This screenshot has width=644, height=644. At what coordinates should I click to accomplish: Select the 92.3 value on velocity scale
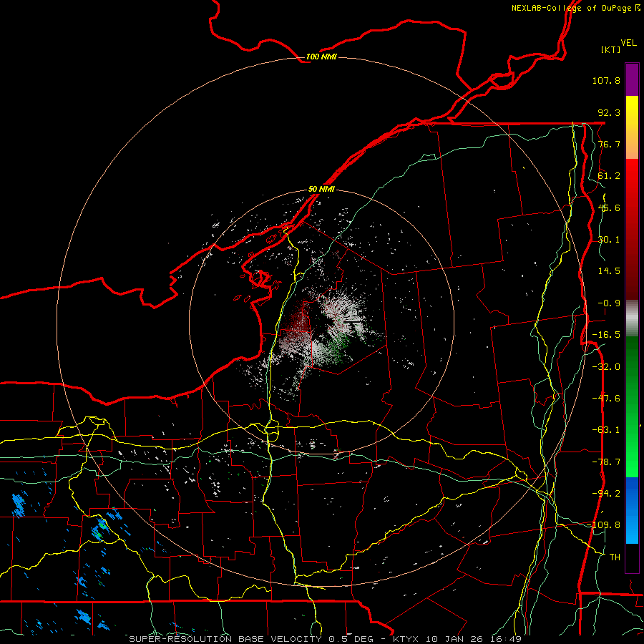(609, 112)
